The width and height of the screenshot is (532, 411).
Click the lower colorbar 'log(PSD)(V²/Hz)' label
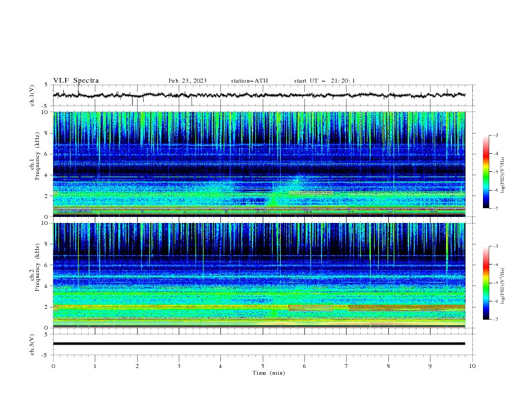(503, 286)
